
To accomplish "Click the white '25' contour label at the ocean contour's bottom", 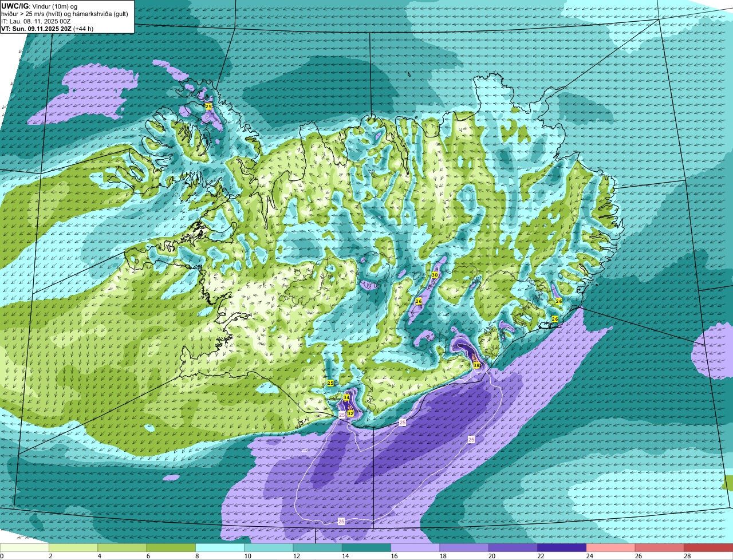I will 341,522.
